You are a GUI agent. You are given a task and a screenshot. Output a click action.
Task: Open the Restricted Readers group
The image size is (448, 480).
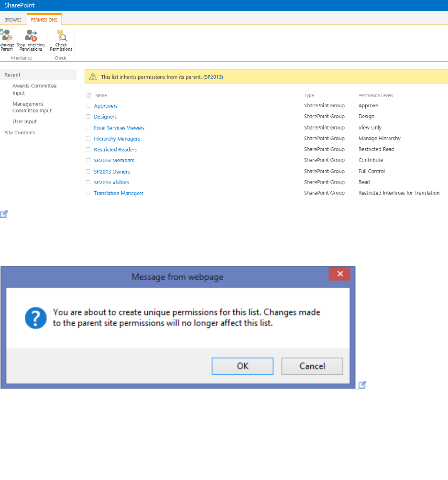(x=115, y=149)
